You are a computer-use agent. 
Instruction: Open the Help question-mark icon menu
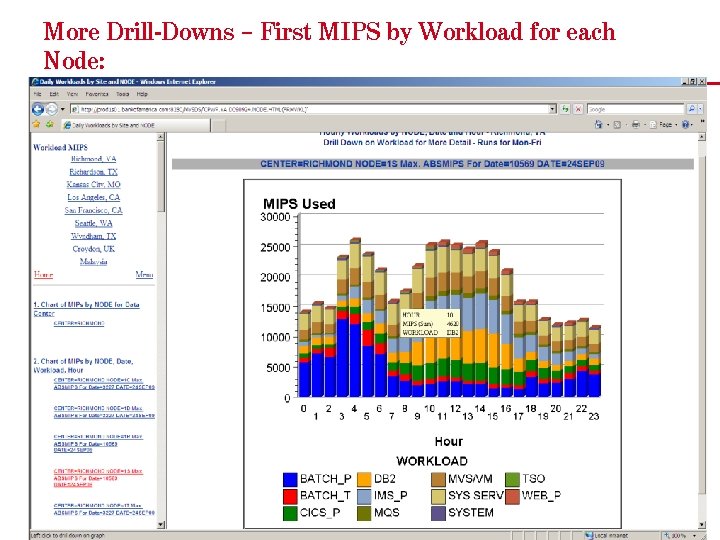[686, 124]
